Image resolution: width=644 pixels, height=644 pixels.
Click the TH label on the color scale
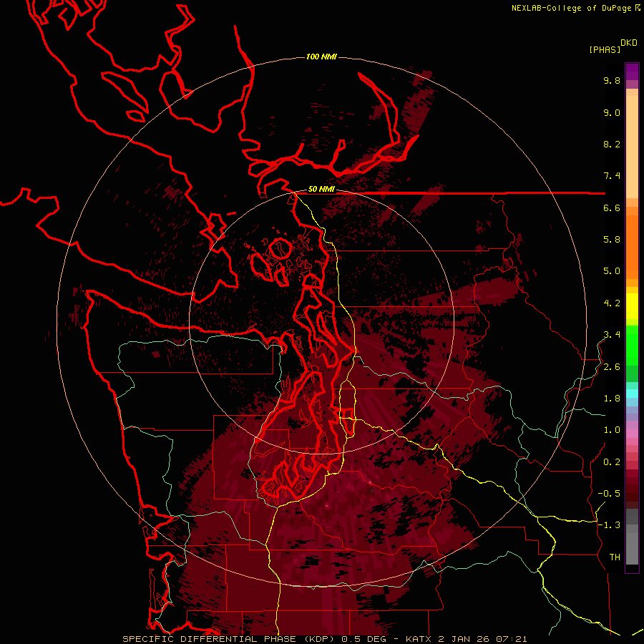(x=615, y=557)
